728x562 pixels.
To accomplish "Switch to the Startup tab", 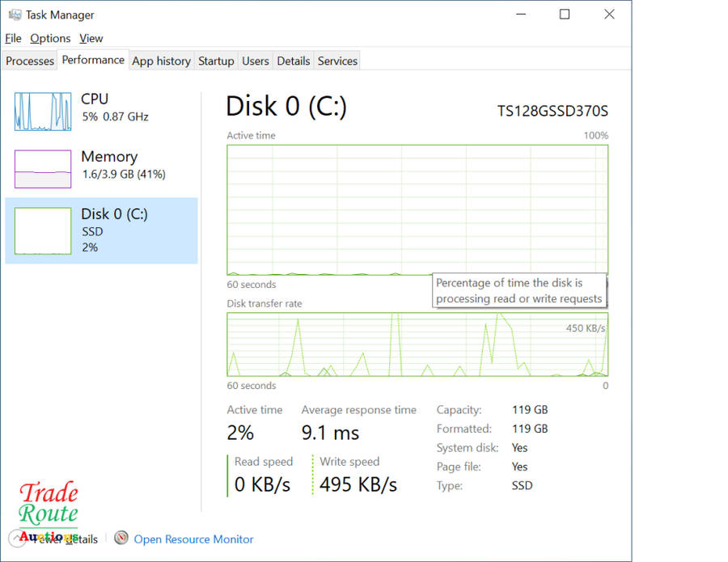I will click(216, 61).
